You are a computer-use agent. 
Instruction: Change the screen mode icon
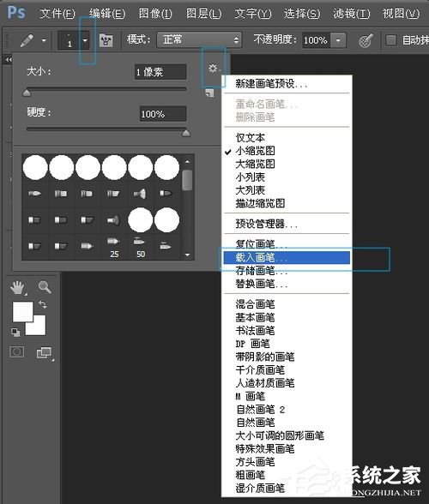pos(45,352)
